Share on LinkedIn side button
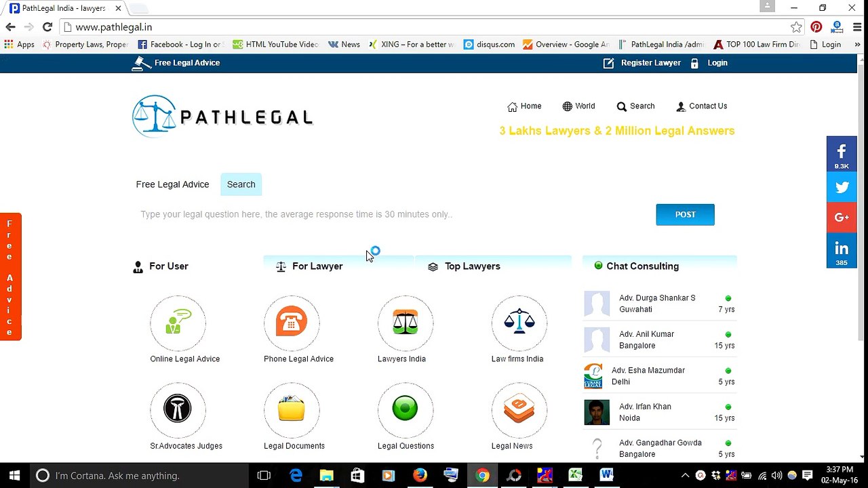 click(842, 251)
